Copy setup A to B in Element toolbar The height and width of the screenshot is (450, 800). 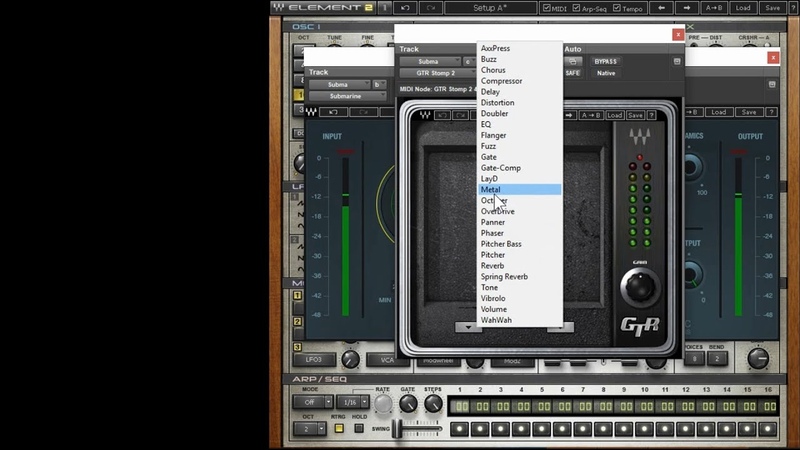[714, 8]
